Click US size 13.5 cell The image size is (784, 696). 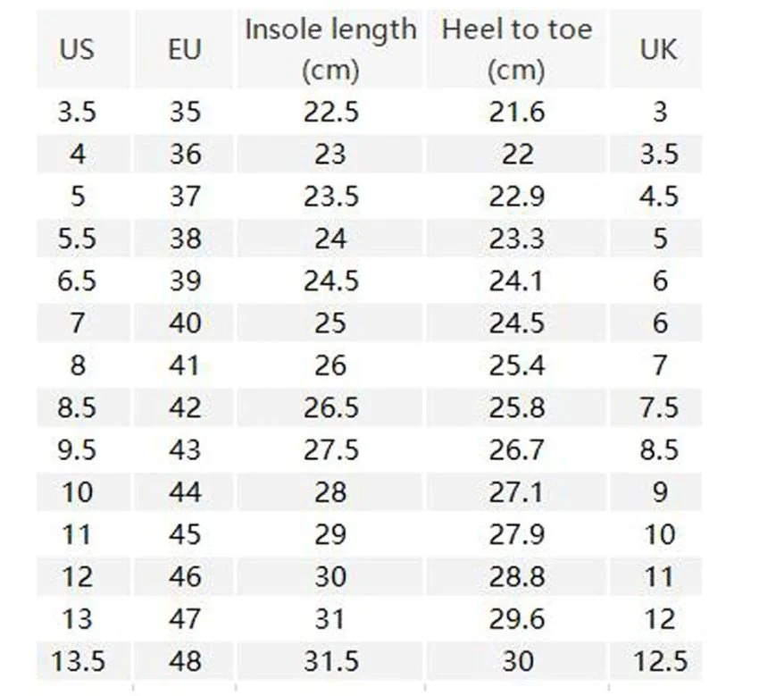[77, 661]
